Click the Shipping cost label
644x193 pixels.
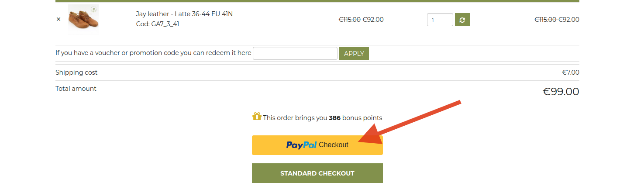(76, 72)
